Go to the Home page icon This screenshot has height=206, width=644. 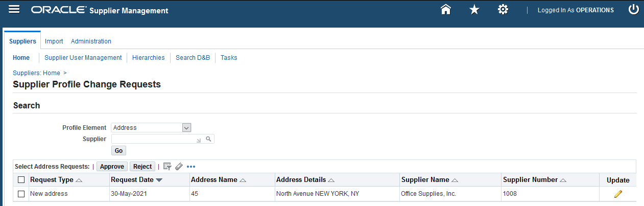point(446,10)
